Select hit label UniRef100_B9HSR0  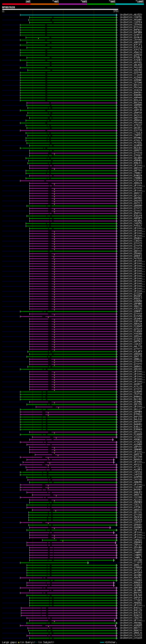pos(131,93)
